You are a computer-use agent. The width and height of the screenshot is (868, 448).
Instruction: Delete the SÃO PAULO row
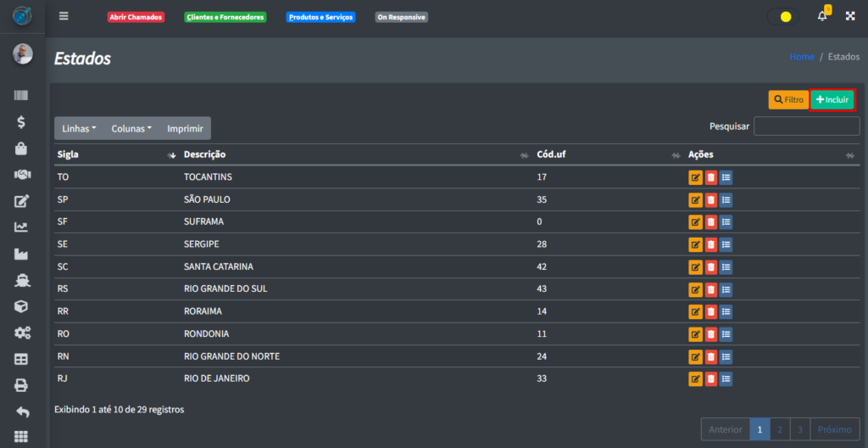coord(710,200)
